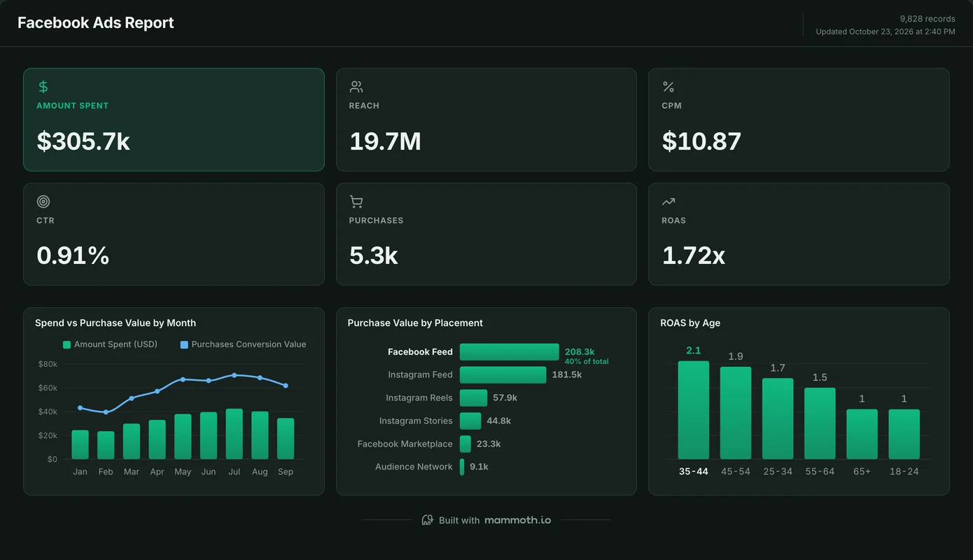Select the ROAS 1.72x value
The height and width of the screenshot is (560, 973).
pos(694,255)
